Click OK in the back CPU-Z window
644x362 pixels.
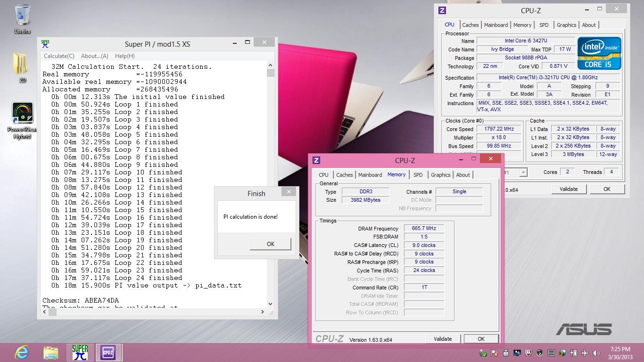pyautogui.click(x=607, y=189)
